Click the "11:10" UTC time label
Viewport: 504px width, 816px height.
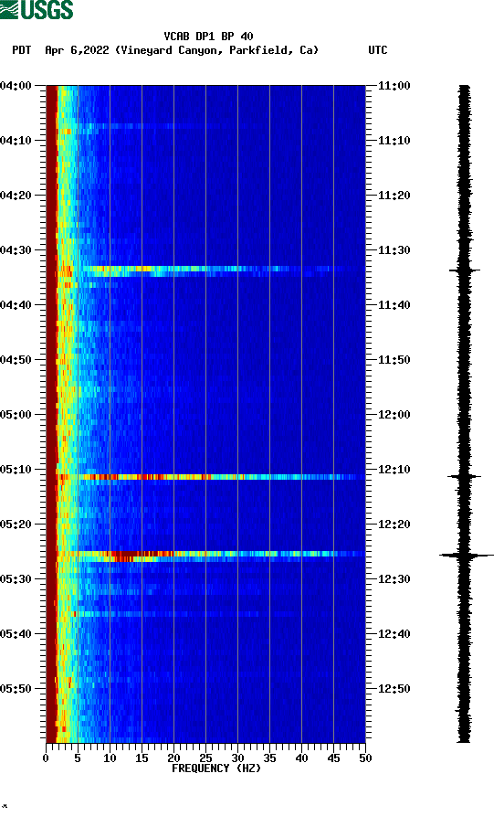394,141
